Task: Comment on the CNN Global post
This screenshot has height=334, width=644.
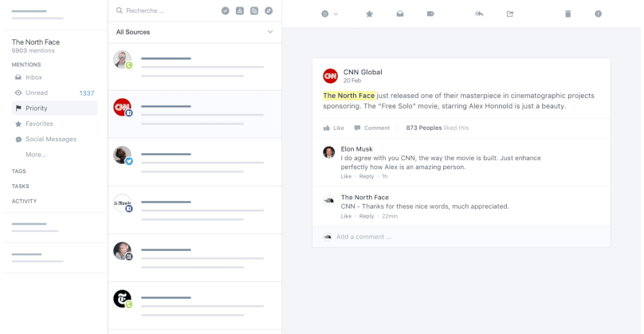Action: 372,128
